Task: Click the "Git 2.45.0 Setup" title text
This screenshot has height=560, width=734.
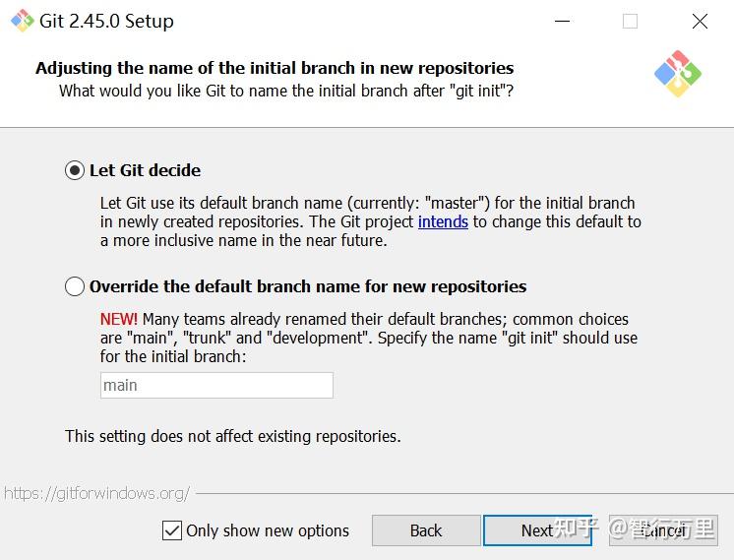Action: (x=106, y=22)
